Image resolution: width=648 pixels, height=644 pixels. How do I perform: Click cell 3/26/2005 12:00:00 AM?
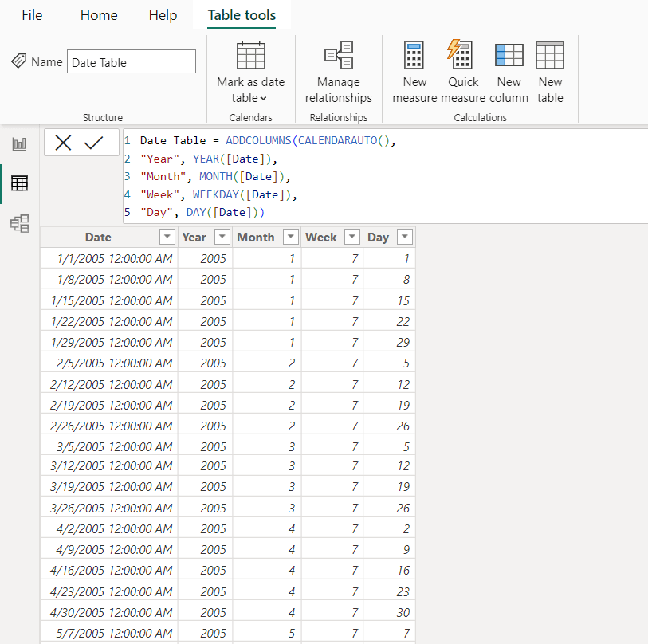(x=109, y=508)
